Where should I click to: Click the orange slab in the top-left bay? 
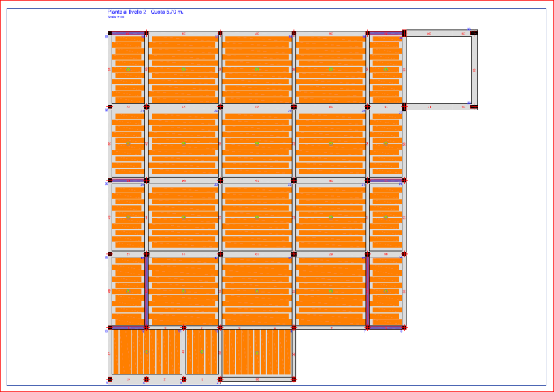[x=127, y=69]
